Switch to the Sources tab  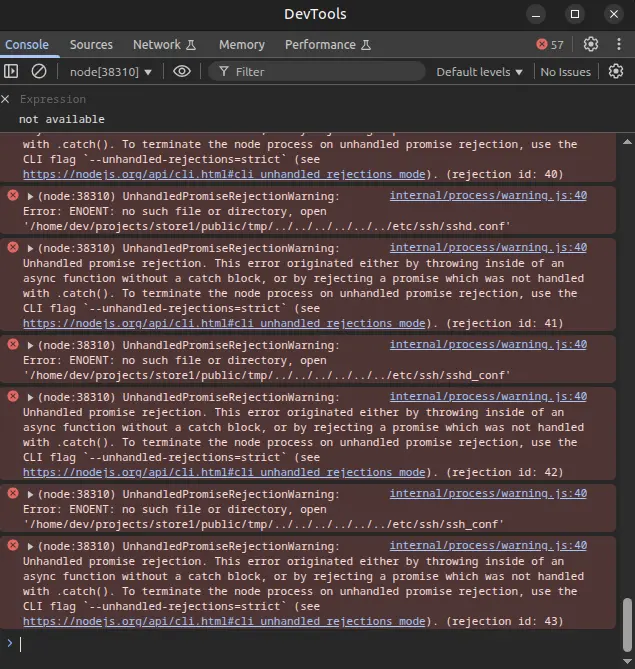pyautogui.click(x=91, y=45)
